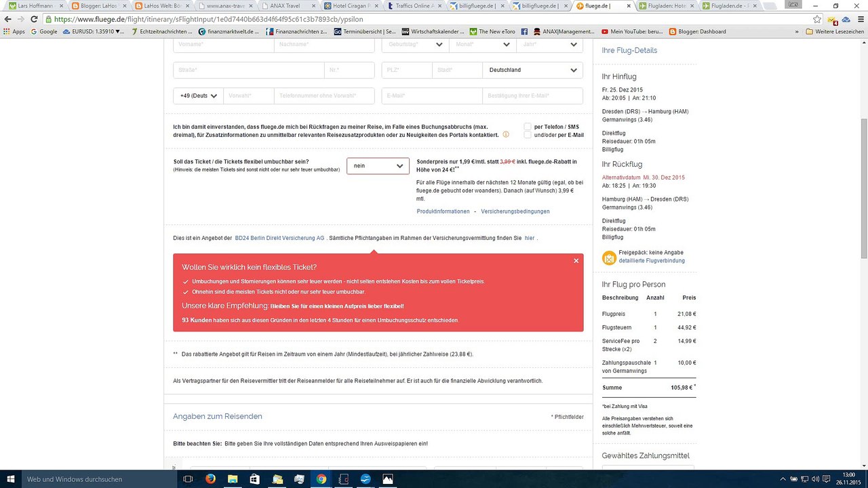Open Task View in the taskbar
The height and width of the screenshot is (488, 868).
pyautogui.click(x=188, y=479)
